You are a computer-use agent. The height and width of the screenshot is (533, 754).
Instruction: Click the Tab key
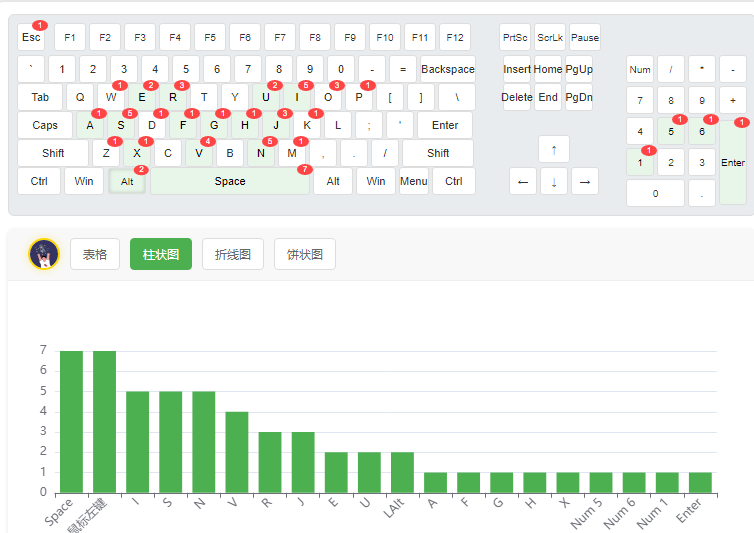point(40,97)
